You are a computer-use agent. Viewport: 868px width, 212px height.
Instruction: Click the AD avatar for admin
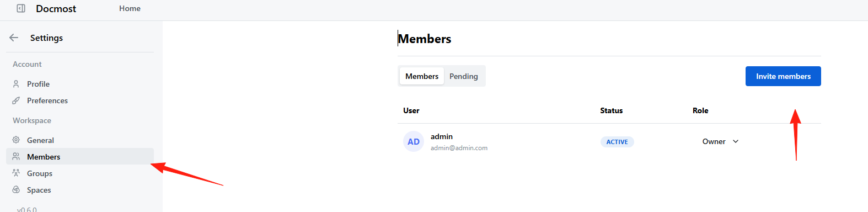pos(414,141)
